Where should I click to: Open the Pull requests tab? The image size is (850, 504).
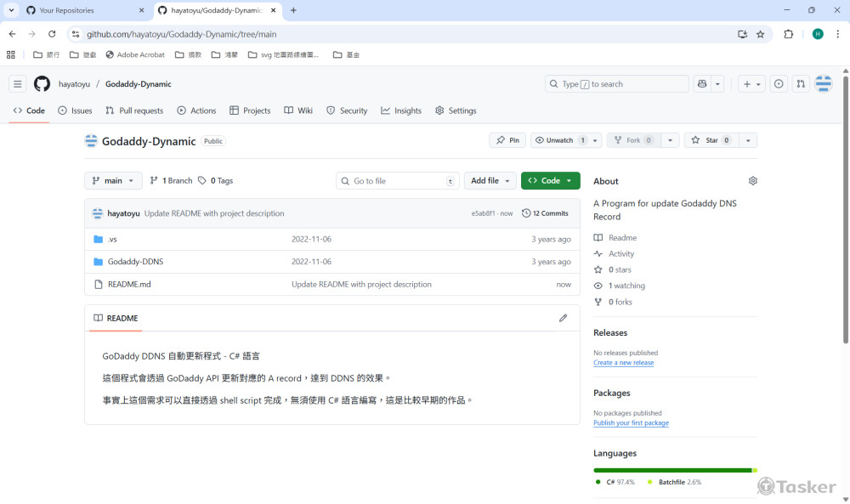coord(134,110)
